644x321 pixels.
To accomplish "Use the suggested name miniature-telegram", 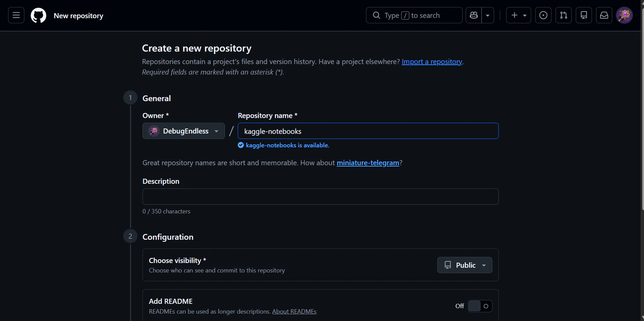I will pos(368,163).
